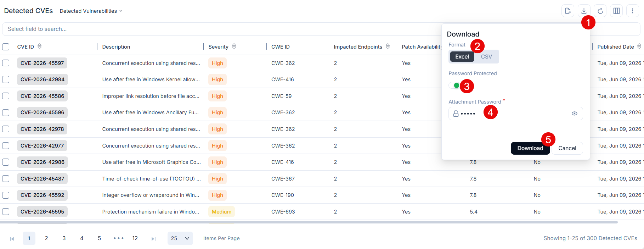Image resolution: width=644 pixels, height=249 pixels.
Task: Check the box for CVE-2026-45597
Action: pos(6,63)
